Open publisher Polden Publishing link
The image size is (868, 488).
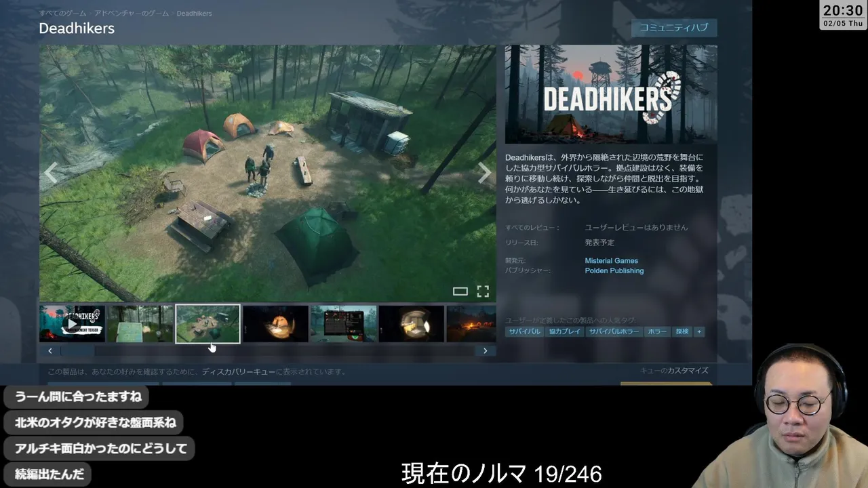point(614,271)
